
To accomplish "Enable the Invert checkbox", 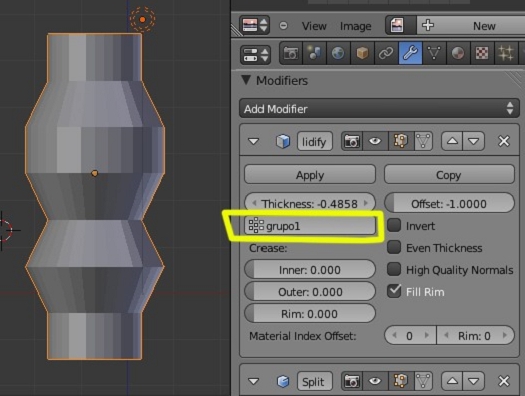I will 394,225.
